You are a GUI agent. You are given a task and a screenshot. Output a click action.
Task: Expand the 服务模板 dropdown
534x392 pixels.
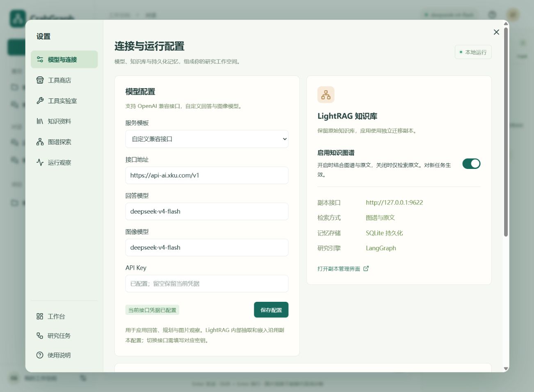coord(207,139)
